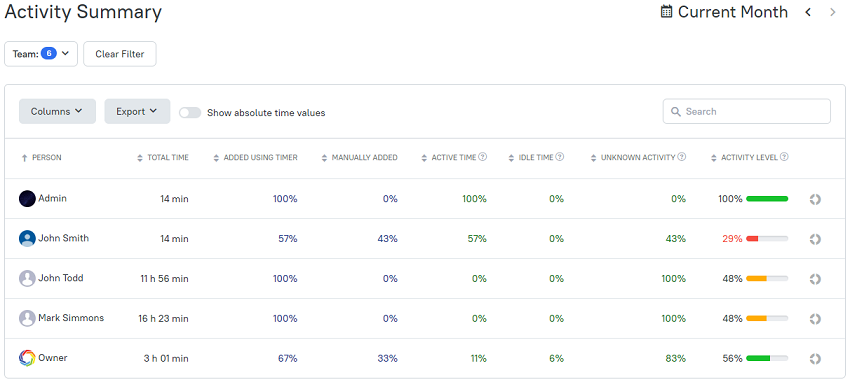Click the Search input field

[746, 111]
